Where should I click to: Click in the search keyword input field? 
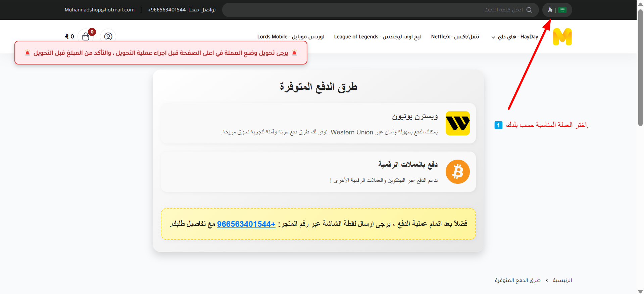(369, 10)
